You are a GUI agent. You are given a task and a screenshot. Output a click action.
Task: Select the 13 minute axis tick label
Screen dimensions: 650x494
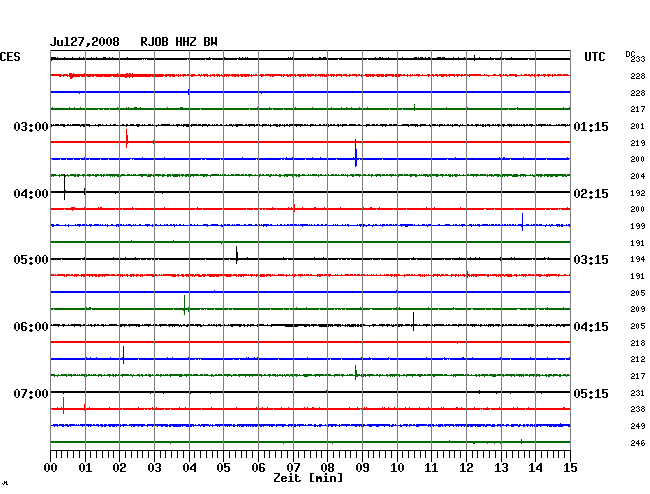pyautogui.click(x=501, y=468)
